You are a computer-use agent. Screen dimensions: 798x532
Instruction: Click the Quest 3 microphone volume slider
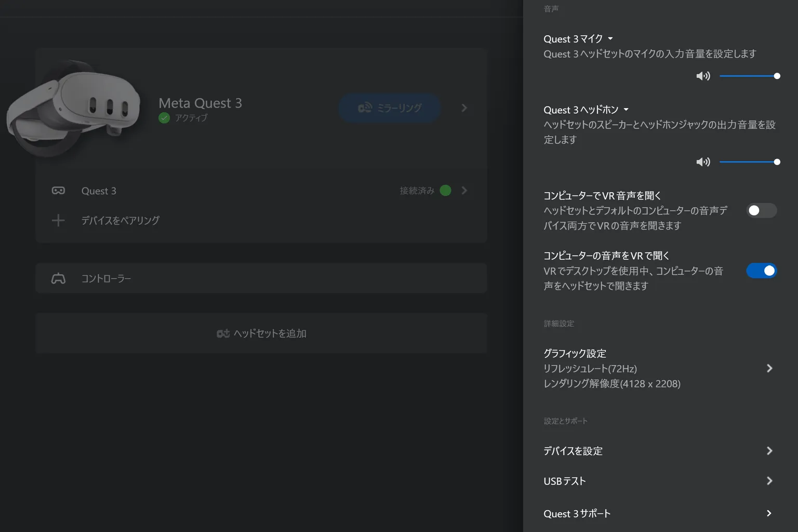tap(750, 76)
